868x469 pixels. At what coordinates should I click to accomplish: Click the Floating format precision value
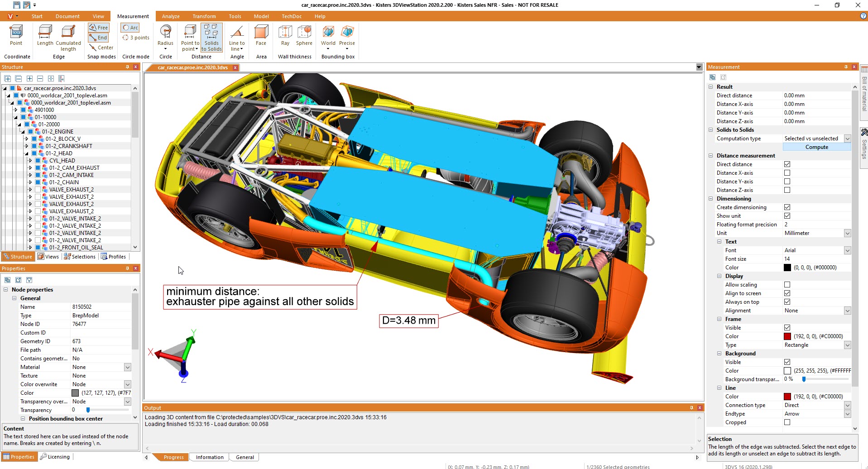coord(817,225)
